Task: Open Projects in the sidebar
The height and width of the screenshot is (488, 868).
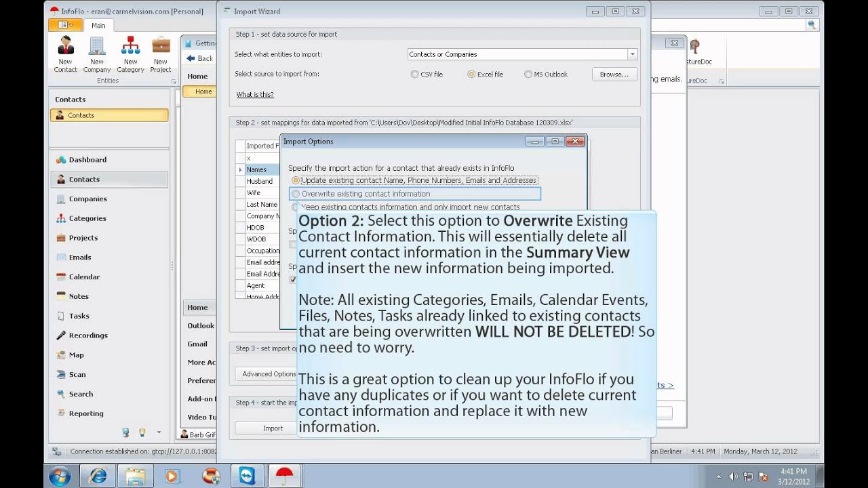Action: [83, 238]
